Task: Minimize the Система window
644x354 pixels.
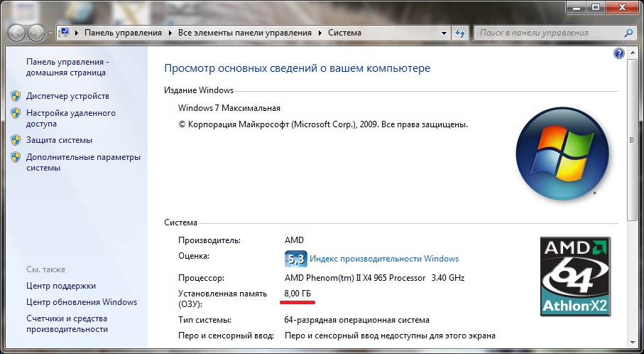Action: pos(577,7)
